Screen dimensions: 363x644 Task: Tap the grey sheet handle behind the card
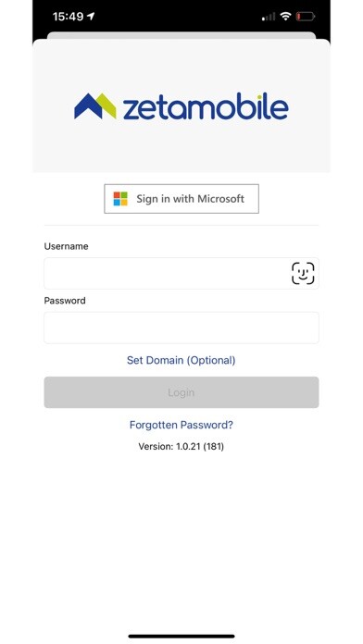(181, 35)
